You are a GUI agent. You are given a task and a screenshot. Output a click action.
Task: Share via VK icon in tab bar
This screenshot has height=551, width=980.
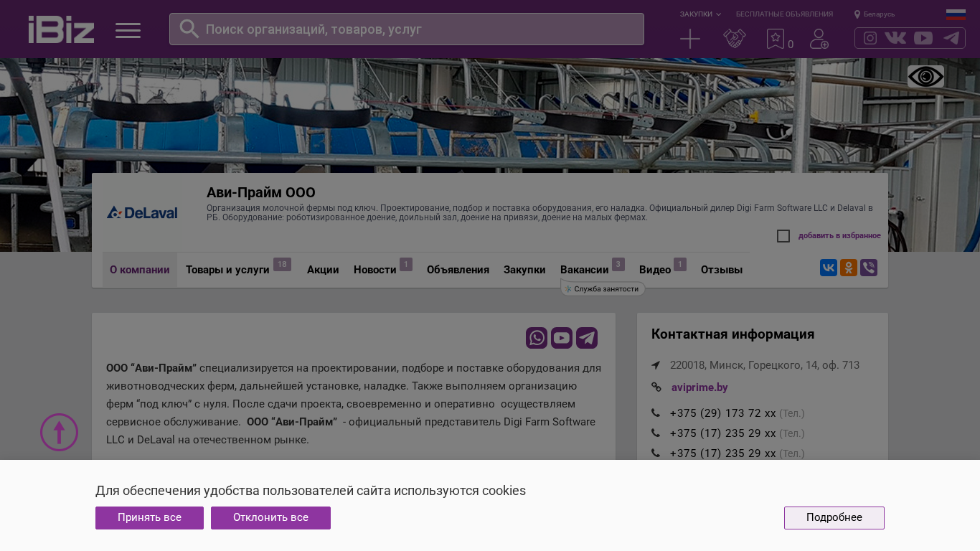click(829, 268)
